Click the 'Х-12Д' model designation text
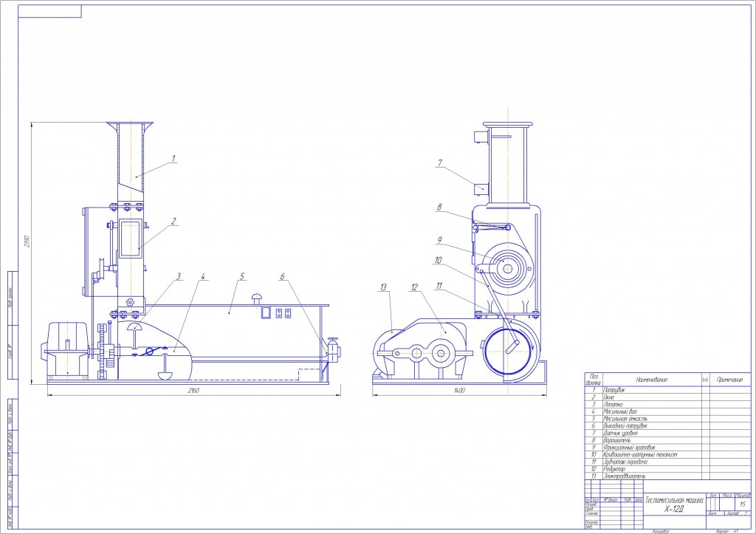756x534 pixels. click(x=673, y=510)
